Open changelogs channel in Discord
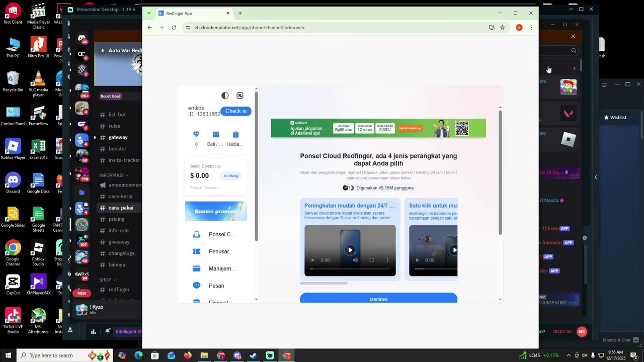The width and height of the screenshot is (644, 362). 121,253
